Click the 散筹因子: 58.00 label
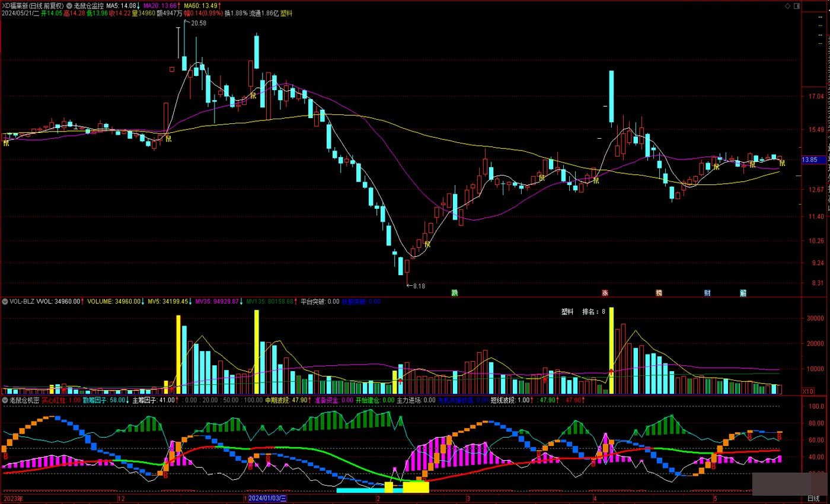The width and height of the screenshot is (830, 504). tap(104, 400)
